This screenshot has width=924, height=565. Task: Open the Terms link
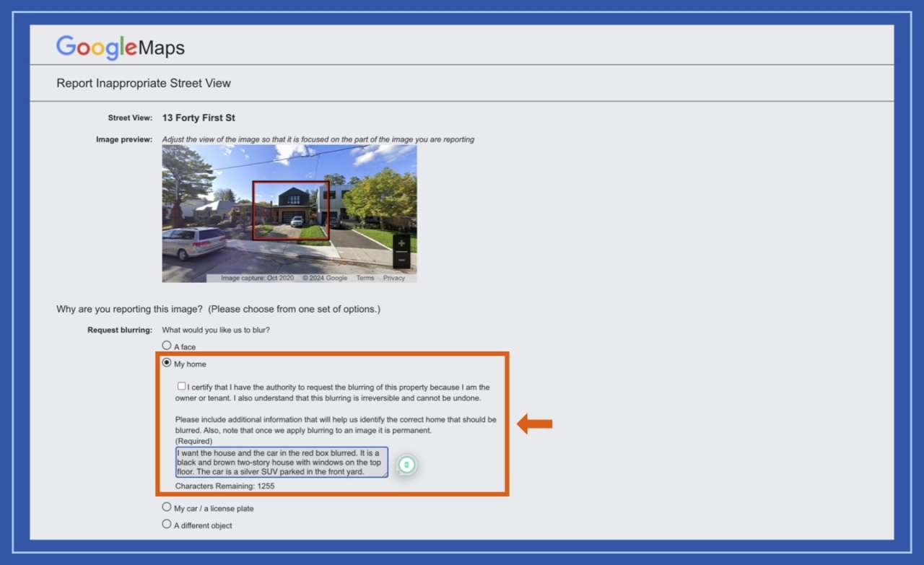(x=365, y=277)
